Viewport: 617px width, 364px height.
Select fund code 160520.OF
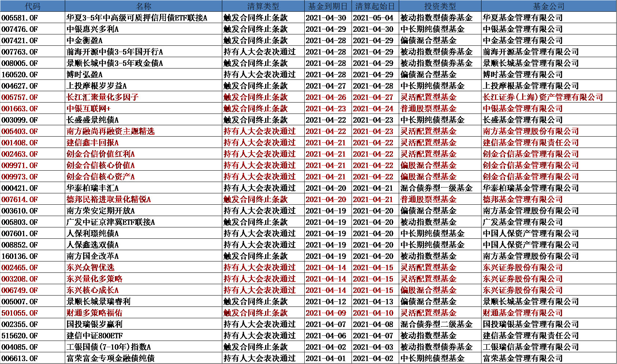[x=20, y=75]
